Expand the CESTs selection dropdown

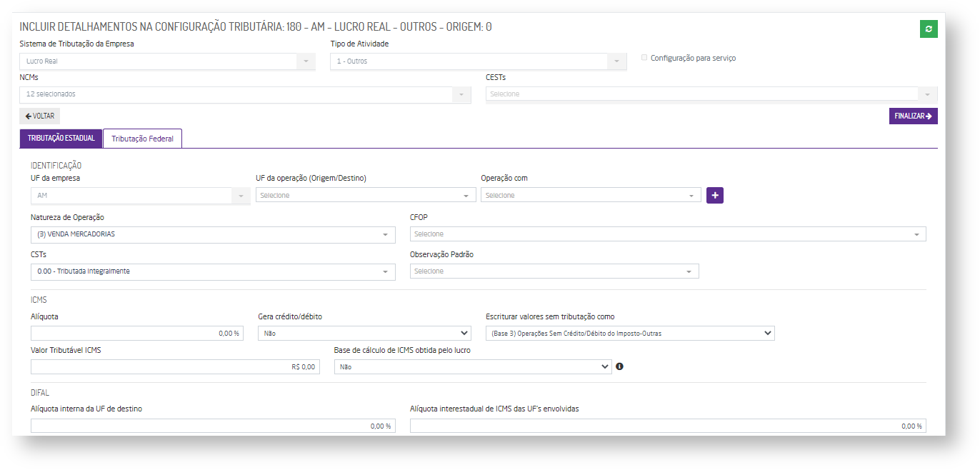711,94
